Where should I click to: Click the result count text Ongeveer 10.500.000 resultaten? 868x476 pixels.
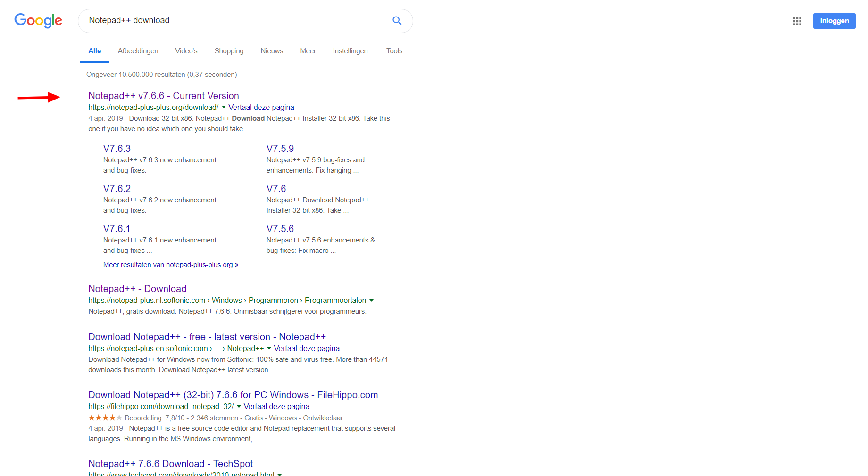coord(162,75)
